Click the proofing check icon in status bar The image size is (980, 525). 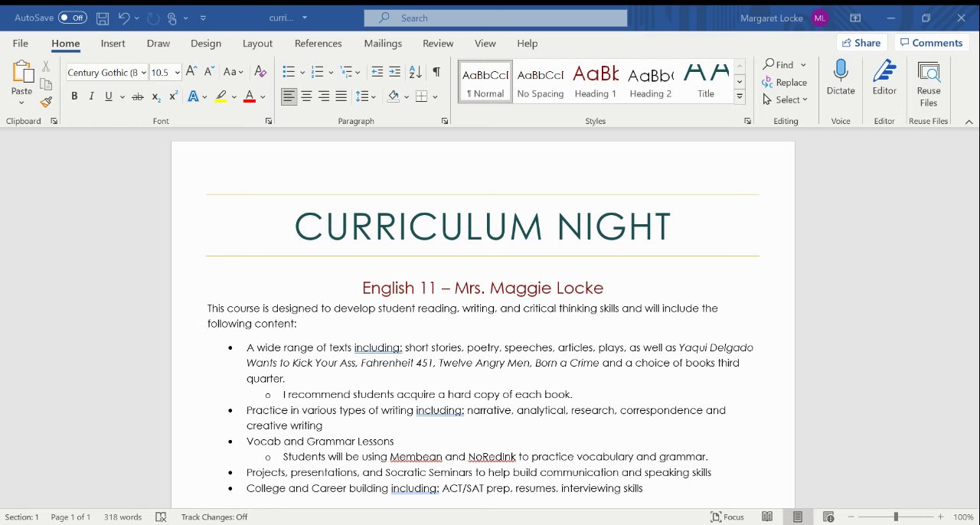pyautogui.click(x=161, y=517)
